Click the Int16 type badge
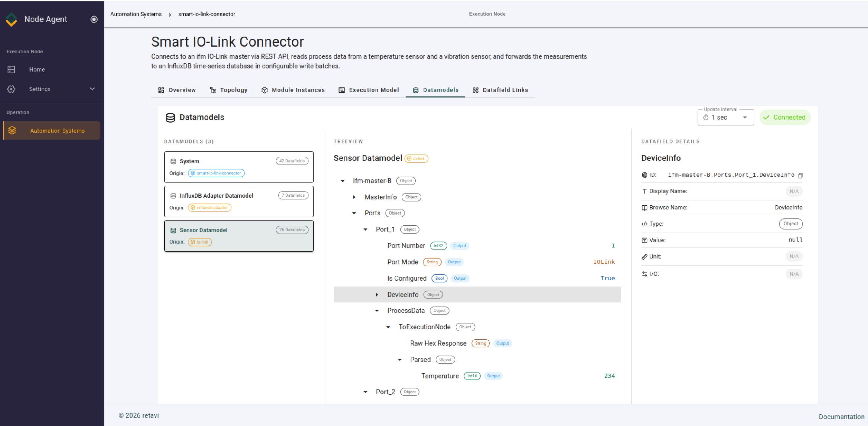Image resolution: width=868 pixels, height=426 pixels. point(472,376)
